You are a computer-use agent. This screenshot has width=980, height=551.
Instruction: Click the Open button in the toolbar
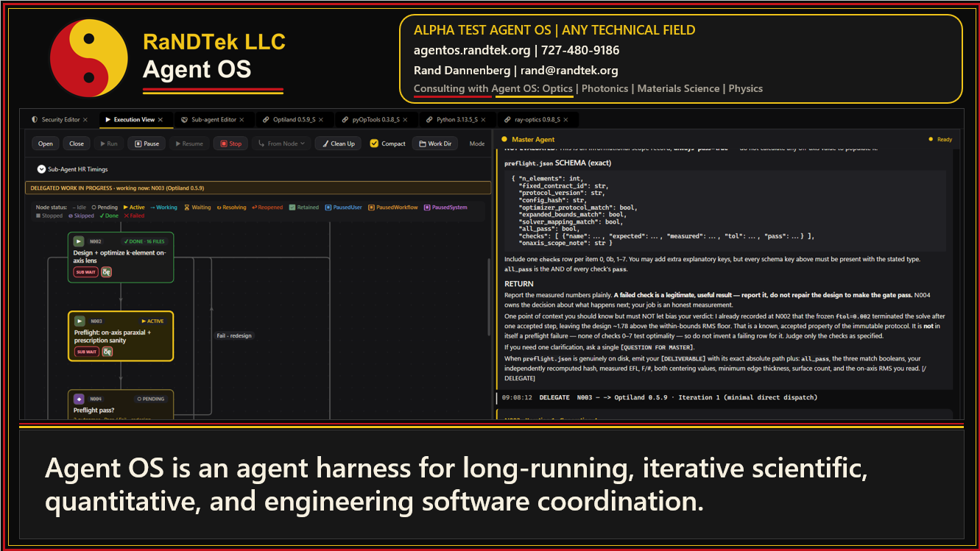pyautogui.click(x=46, y=143)
